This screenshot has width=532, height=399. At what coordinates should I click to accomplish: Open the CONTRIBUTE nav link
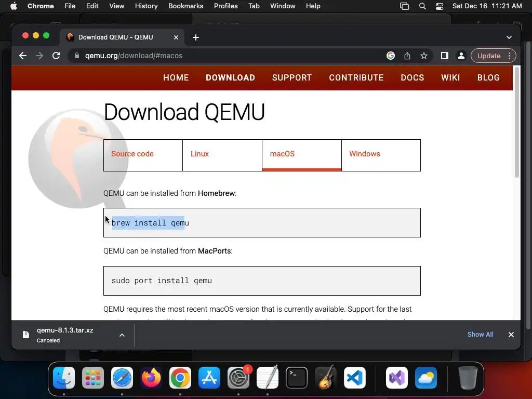356,78
